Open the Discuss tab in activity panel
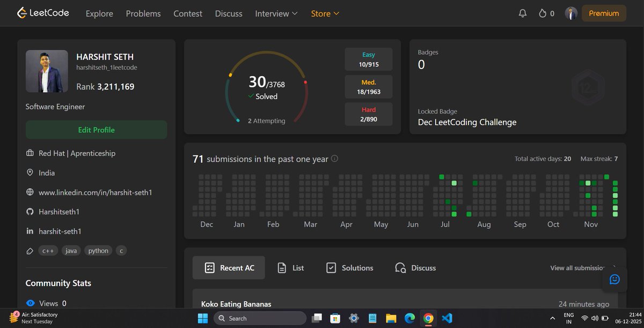The height and width of the screenshot is (328, 644). pos(415,267)
